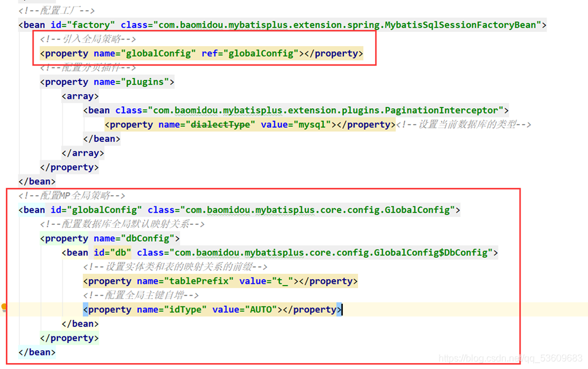Click the </bean> tag closing factory bean
Viewport: 588px width, 369px height.
[37, 182]
